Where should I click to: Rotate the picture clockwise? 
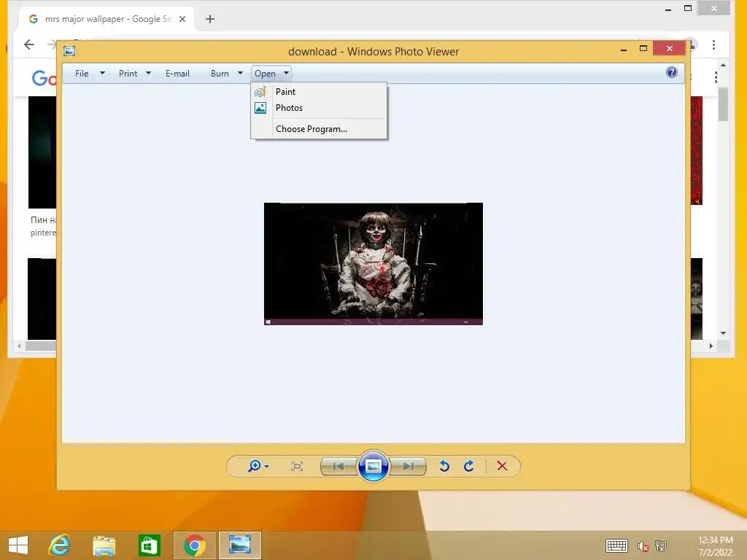pyautogui.click(x=469, y=466)
